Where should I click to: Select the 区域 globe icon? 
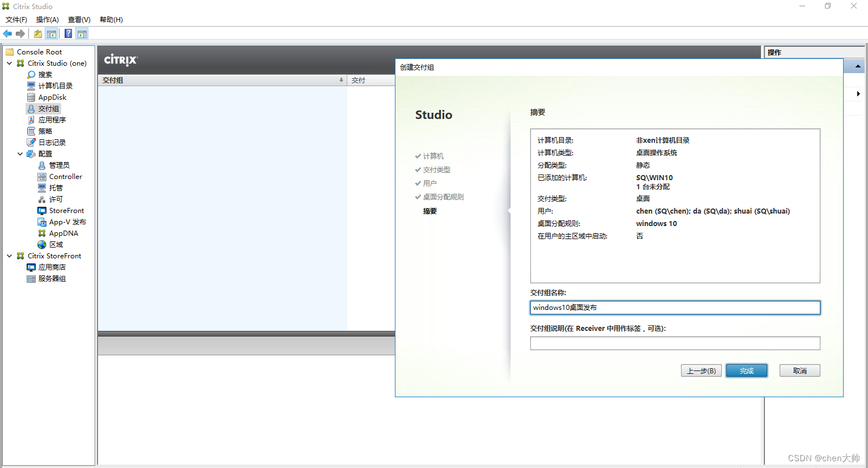coord(42,245)
